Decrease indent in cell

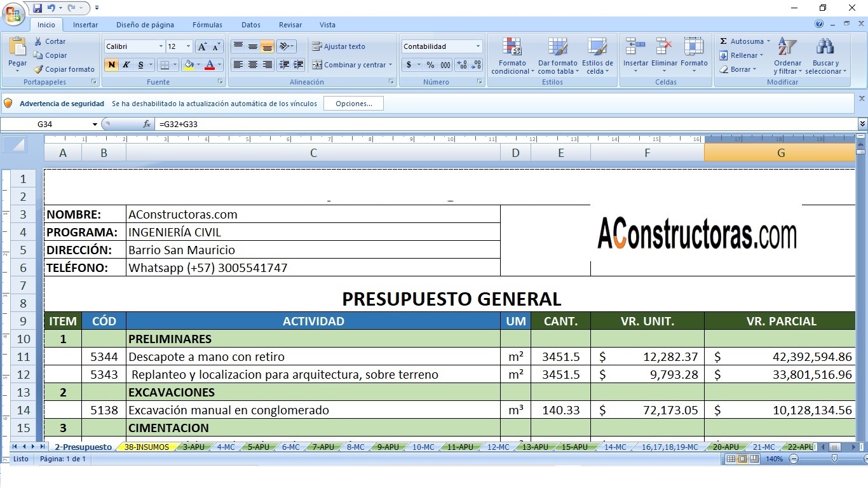283,65
